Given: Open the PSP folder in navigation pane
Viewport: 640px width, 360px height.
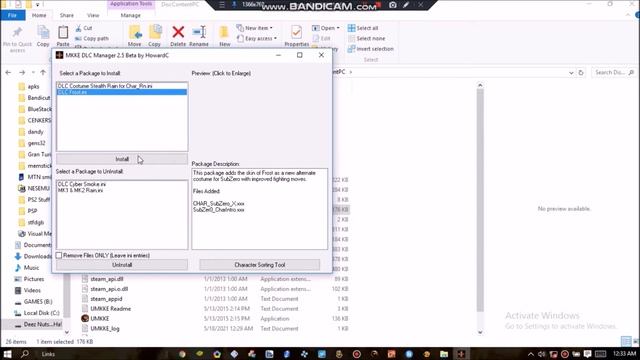Looking at the screenshot, I should point(32,211).
